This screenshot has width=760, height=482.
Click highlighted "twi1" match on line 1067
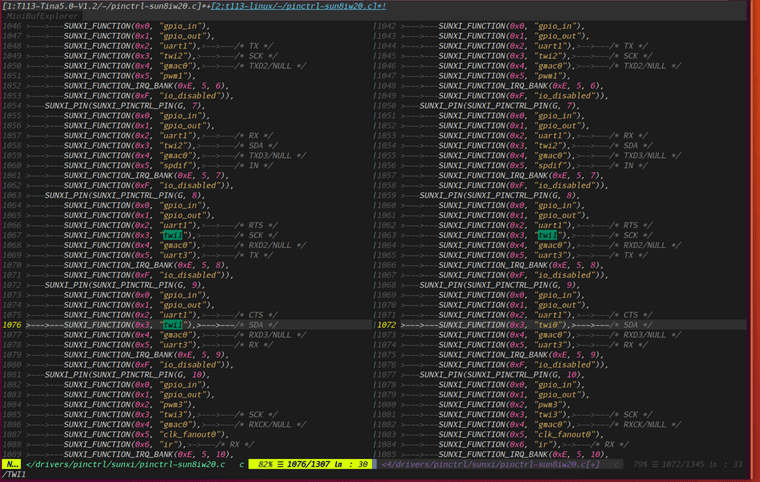click(173, 235)
